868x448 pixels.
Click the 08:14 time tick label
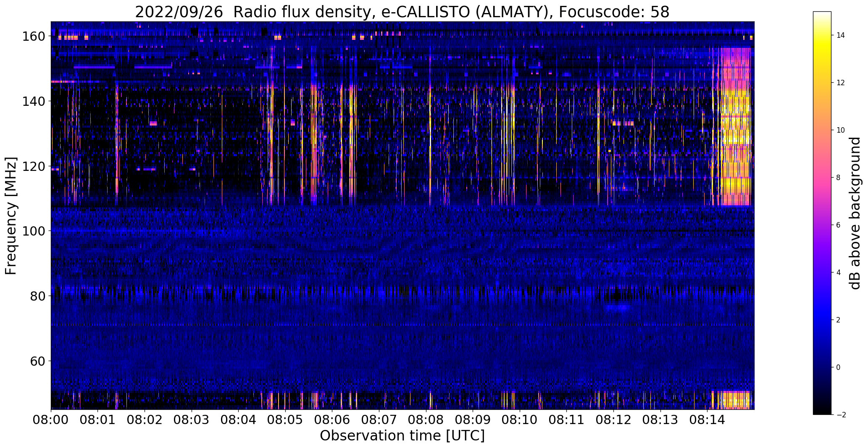pyautogui.click(x=707, y=420)
